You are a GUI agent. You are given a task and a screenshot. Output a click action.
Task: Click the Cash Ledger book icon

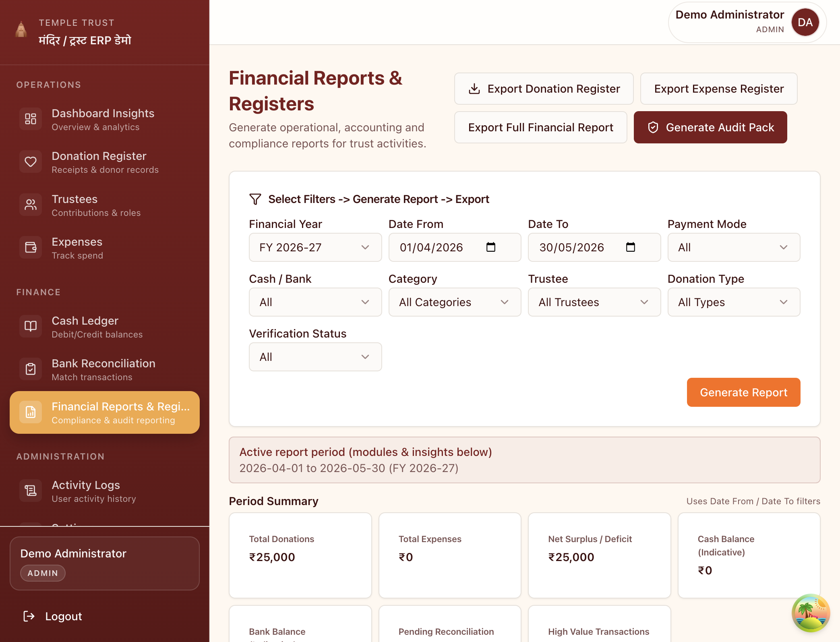tap(31, 326)
